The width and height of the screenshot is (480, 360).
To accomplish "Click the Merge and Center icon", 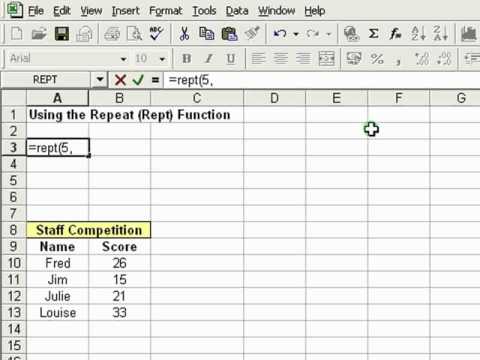I will click(326, 59).
